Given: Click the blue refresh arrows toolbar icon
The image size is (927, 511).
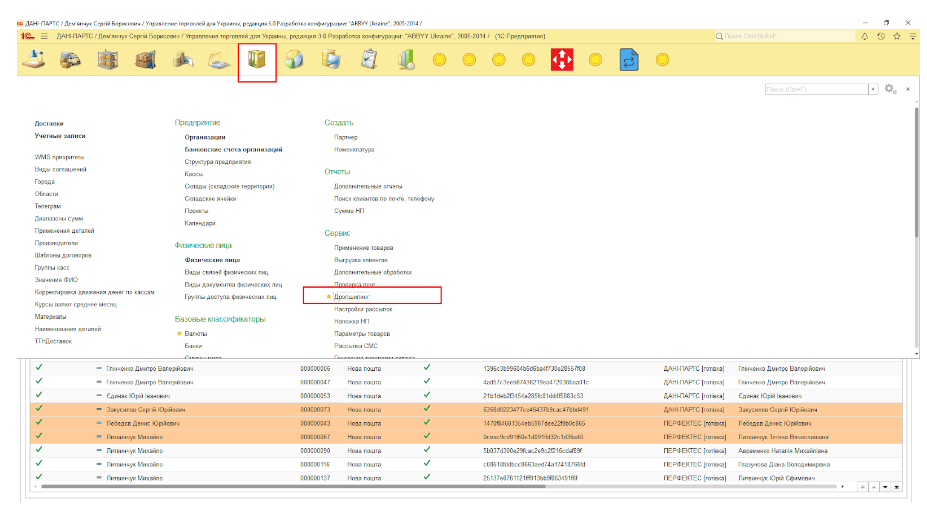Looking at the screenshot, I should click(629, 61).
